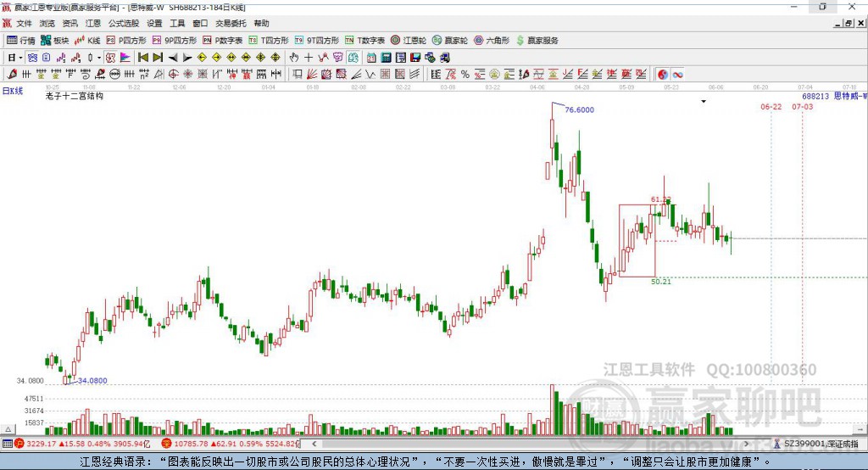Open the 文件 menu
The image size is (868, 470).
pyautogui.click(x=24, y=23)
